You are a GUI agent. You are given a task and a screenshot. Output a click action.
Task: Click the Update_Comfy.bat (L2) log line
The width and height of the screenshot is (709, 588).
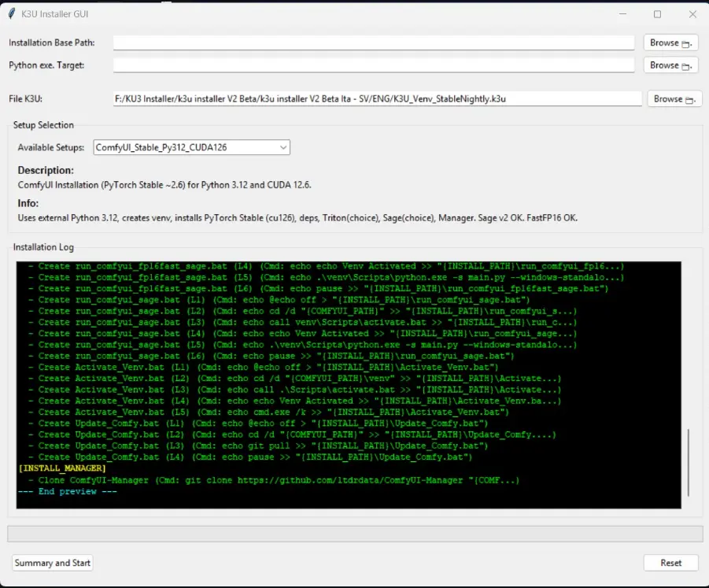[x=292, y=435]
